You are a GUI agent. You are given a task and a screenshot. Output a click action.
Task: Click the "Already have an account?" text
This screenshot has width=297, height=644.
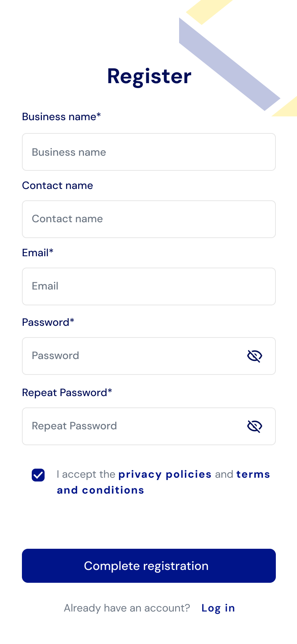click(127, 608)
